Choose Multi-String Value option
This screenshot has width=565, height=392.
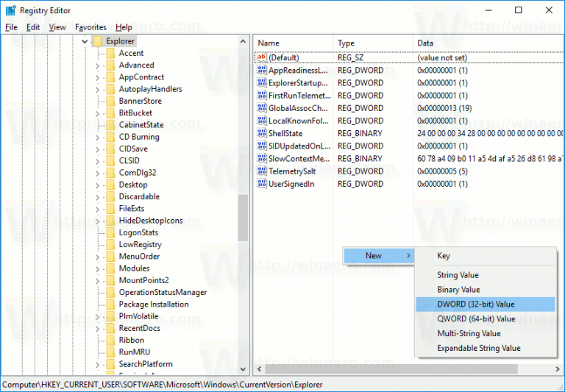(x=486, y=334)
